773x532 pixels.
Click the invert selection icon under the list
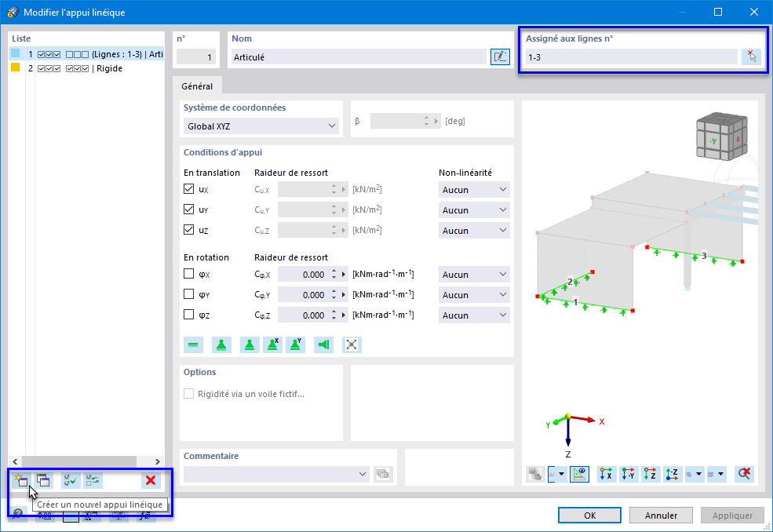pyautogui.click(x=93, y=480)
